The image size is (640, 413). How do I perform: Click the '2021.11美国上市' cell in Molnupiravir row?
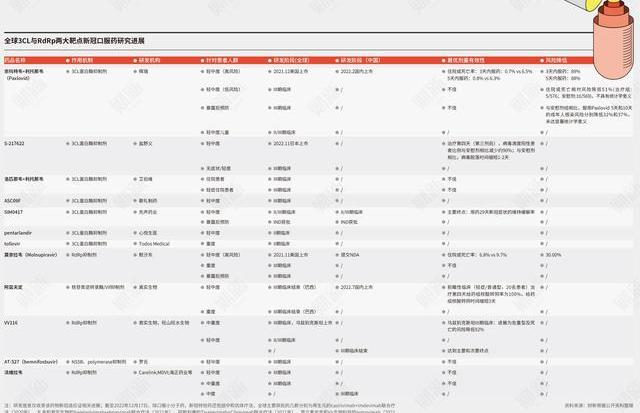coord(291,255)
